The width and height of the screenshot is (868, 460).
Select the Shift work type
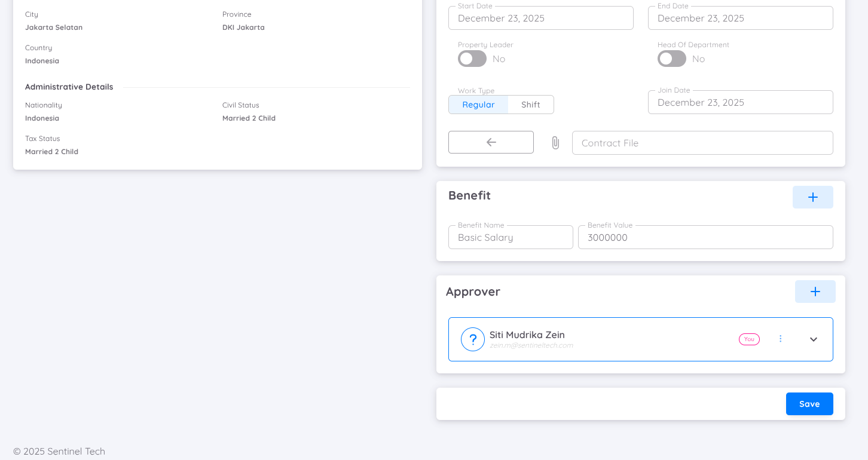coord(530,105)
